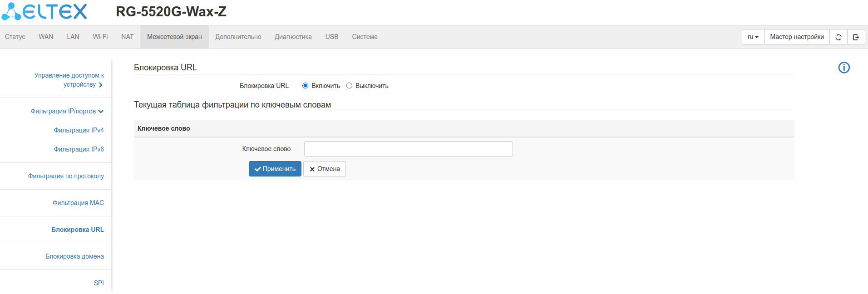Image resolution: width=868 pixels, height=294 pixels.
Task: Expand Управление доступом к устройству section
Action: pyautogui.click(x=69, y=80)
